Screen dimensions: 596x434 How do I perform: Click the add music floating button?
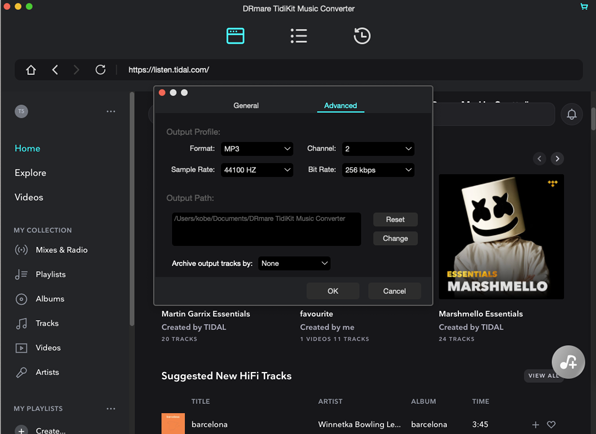click(568, 362)
